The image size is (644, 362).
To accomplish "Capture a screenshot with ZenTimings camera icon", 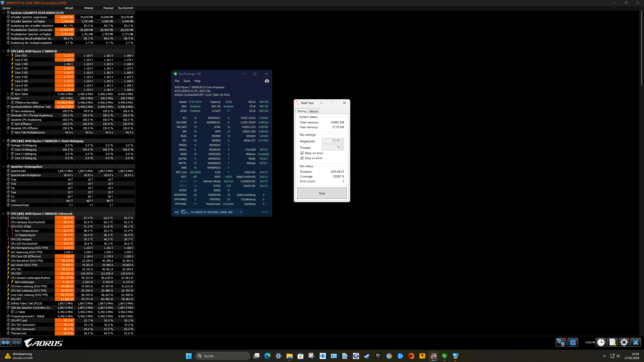I will 267,81.
